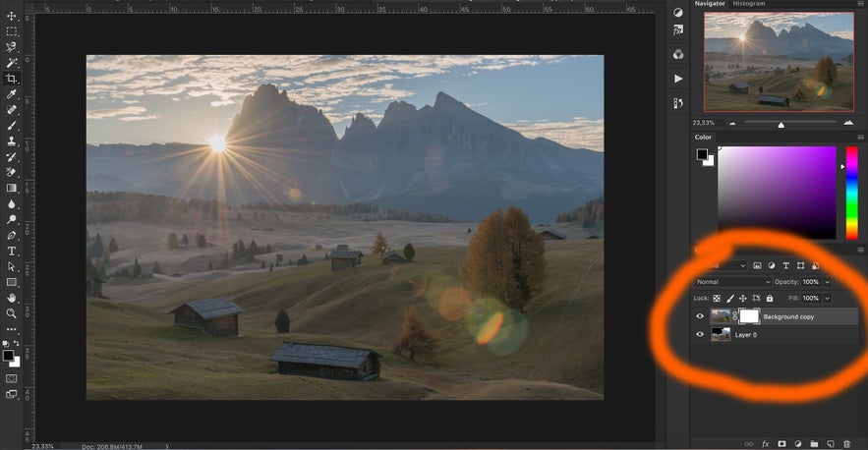The height and width of the screenshot is (450, 868).
Task: Select the Eraser tool
Action: [x=11, y=172]
